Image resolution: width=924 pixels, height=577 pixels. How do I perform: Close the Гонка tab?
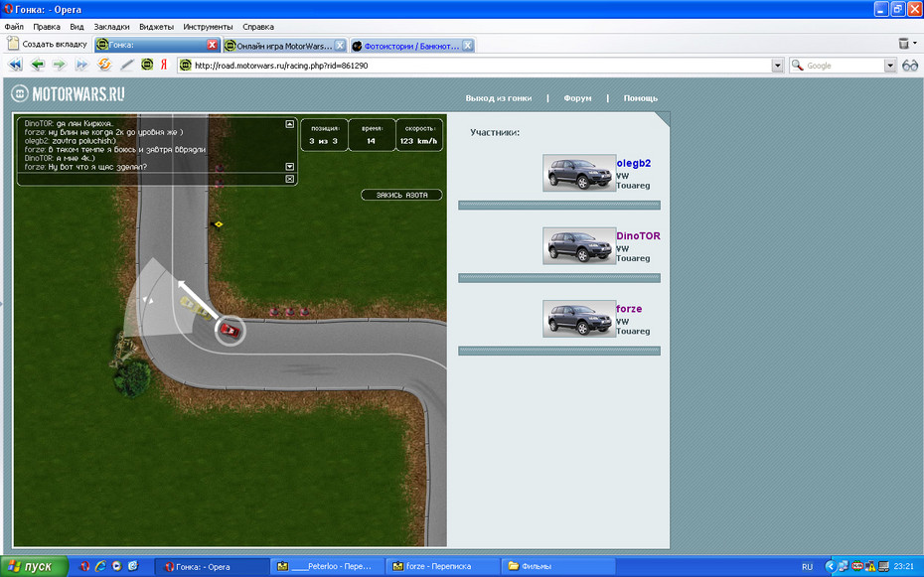tap(213, 45)
